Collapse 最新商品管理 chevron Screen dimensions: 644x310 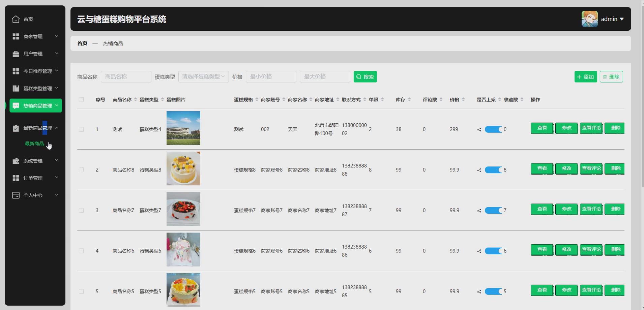pyautogui.click(x=57, y=128)
